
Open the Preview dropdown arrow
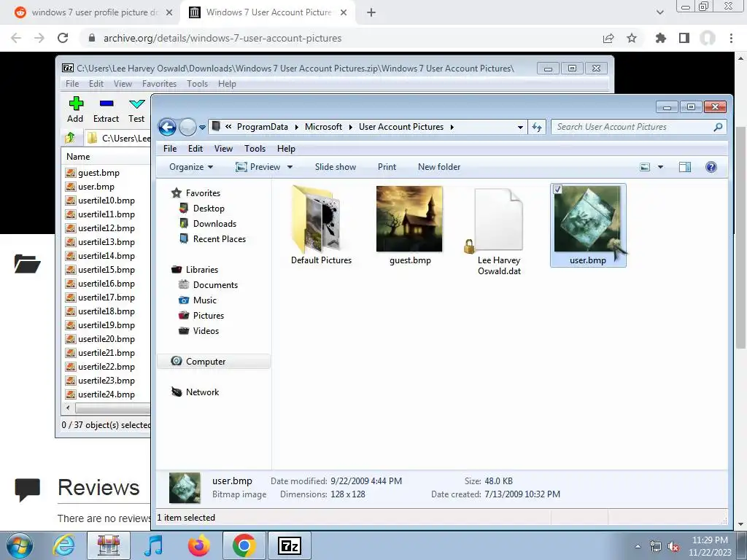point(290,167)
